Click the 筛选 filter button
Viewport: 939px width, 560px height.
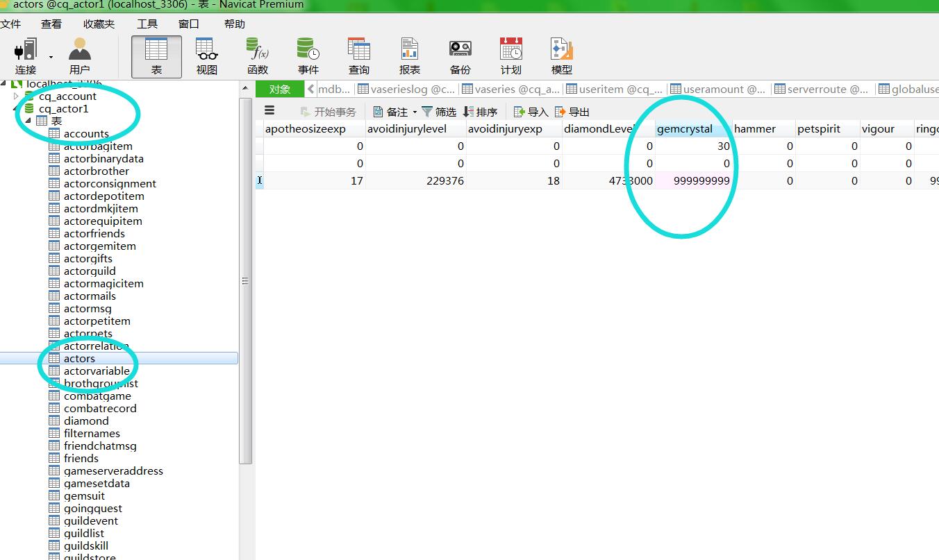click(x=439, y=112)
